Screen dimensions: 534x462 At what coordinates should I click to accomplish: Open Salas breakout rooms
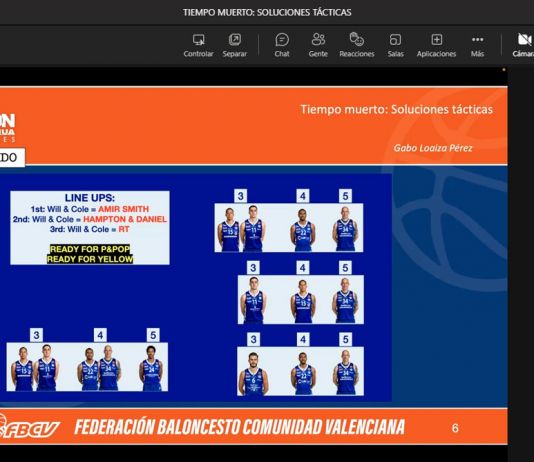[395, 45]
